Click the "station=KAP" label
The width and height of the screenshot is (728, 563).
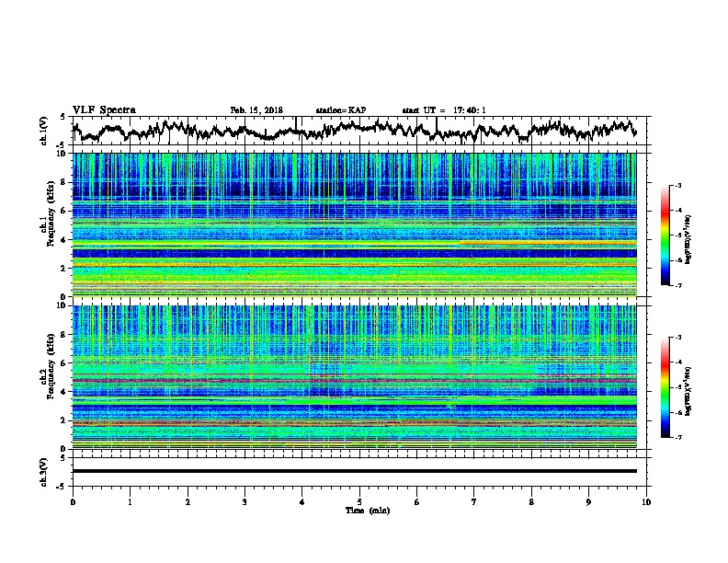[x=341, y=110]
